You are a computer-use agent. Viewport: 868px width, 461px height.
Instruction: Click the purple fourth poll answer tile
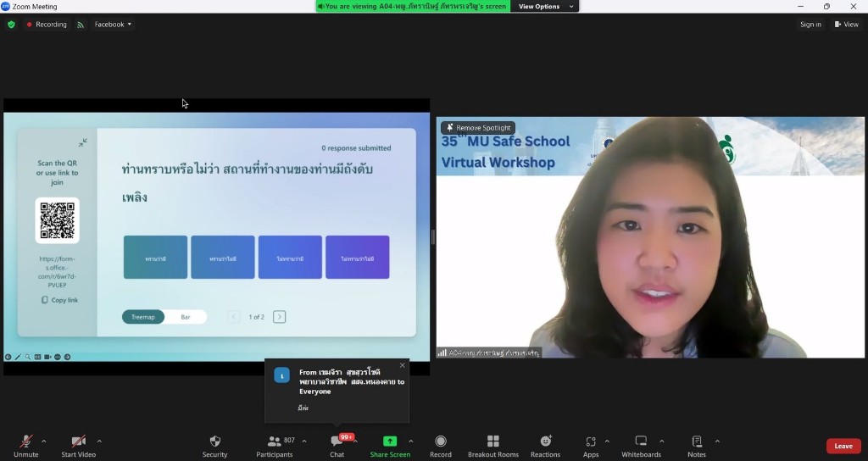click(x=358, y=258)
